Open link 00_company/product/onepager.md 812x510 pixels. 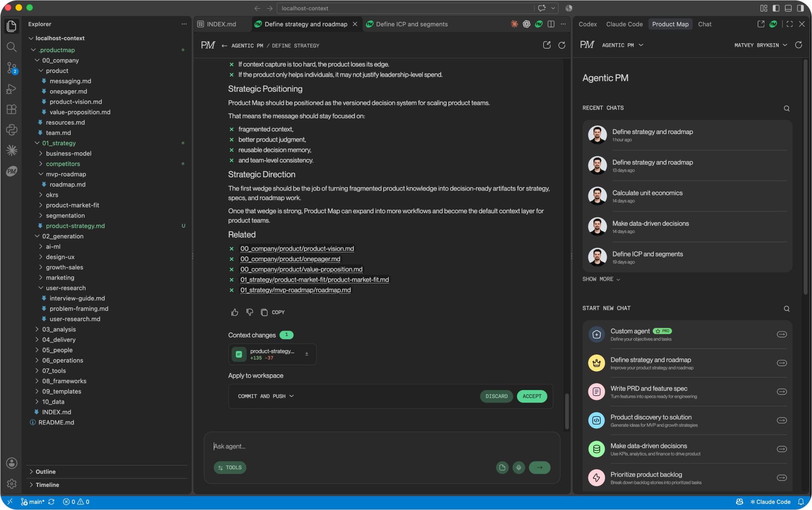[x=290, y=259]
